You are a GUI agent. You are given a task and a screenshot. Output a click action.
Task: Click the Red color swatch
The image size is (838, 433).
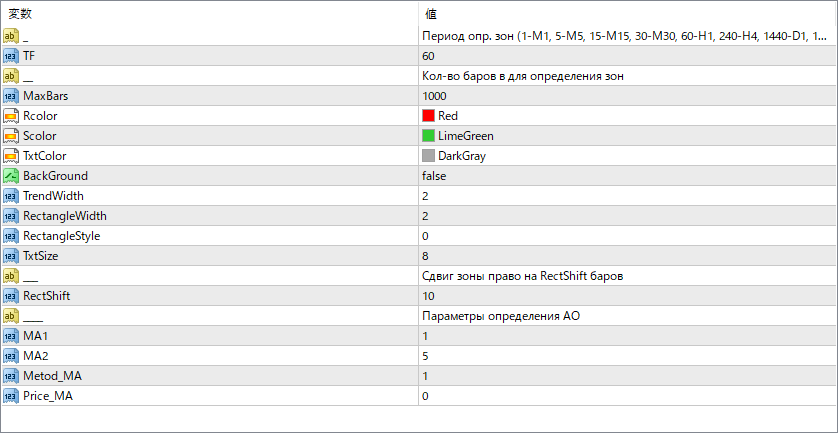point(428,116)
